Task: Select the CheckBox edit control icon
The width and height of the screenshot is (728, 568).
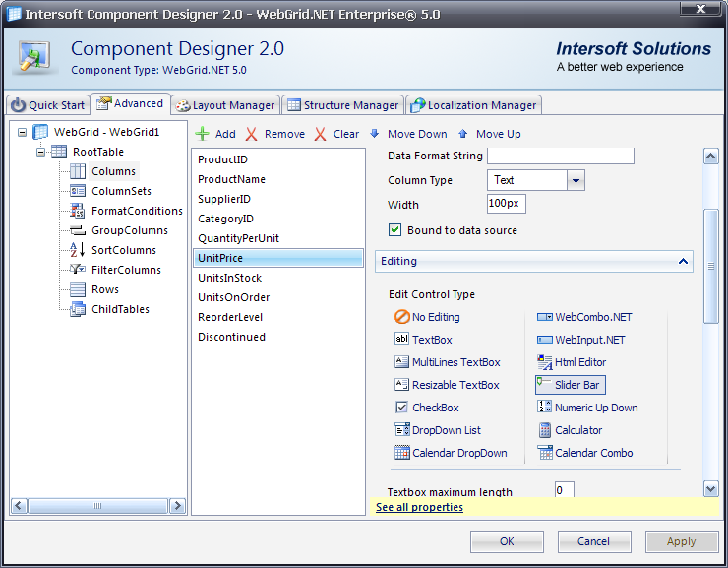Action: point(401,408)
